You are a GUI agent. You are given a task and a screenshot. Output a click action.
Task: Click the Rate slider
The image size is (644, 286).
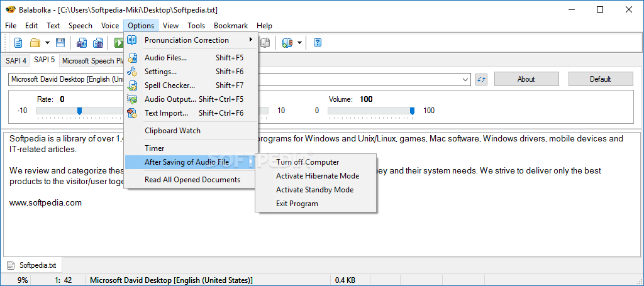pyautogui.click(x=79, y=111)
